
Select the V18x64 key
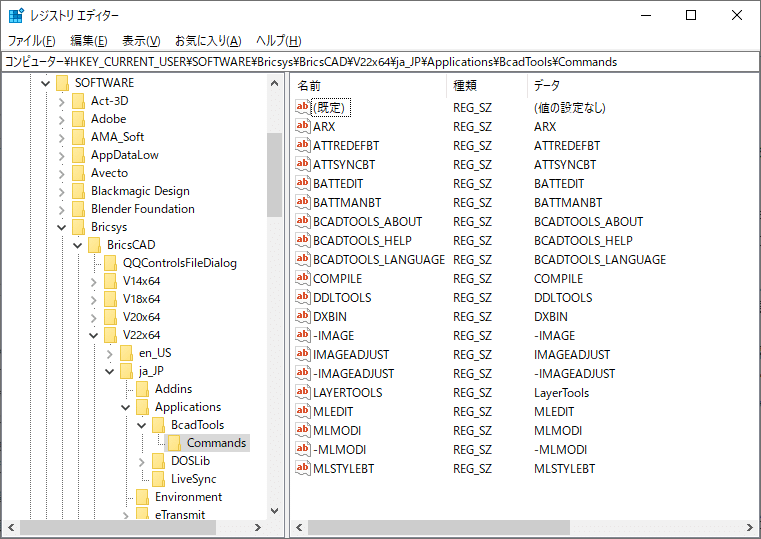141,299
